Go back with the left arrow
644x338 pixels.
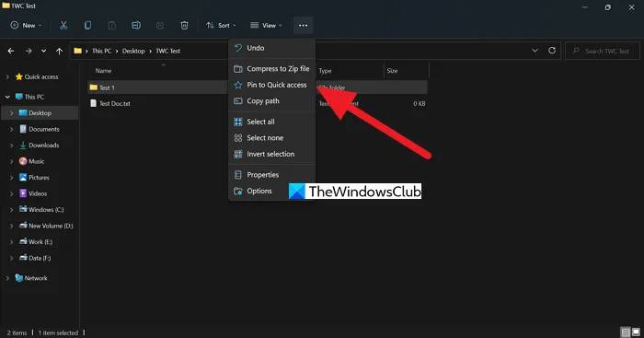click(11, 51)
